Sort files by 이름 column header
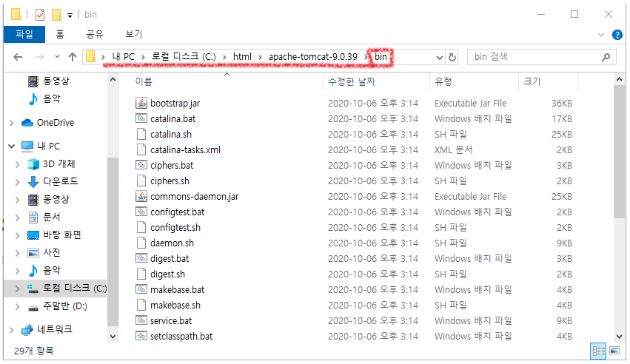Viewport: 630px width, 364px height. [144, 82]
